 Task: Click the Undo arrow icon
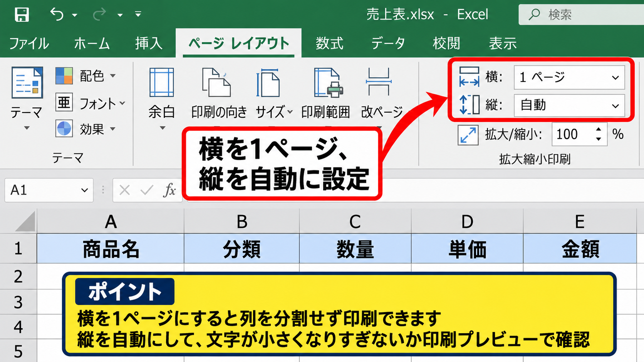click(x=57, y=15)
